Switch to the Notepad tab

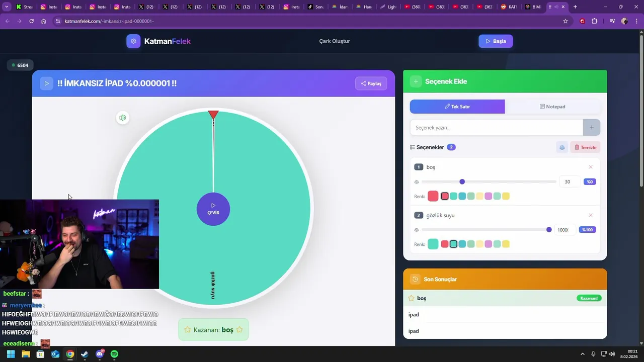(552, 107)
